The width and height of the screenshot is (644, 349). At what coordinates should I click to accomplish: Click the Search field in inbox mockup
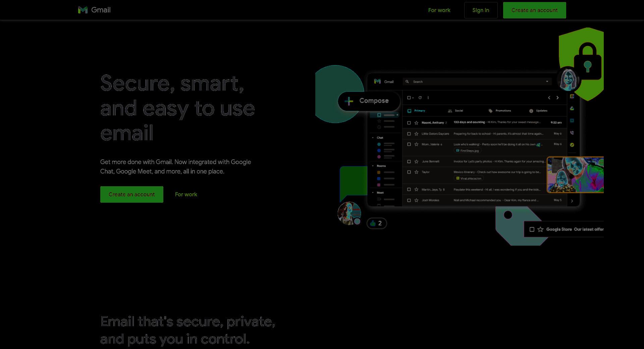[x=477, y=82]
